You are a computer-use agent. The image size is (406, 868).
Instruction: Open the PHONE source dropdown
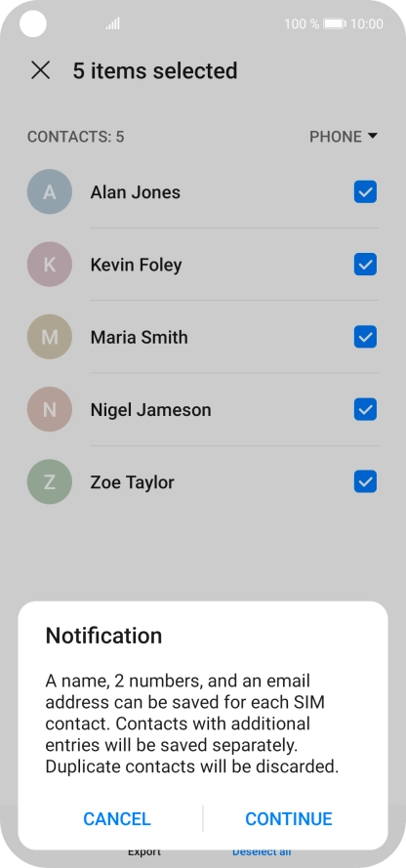(344, 137)
